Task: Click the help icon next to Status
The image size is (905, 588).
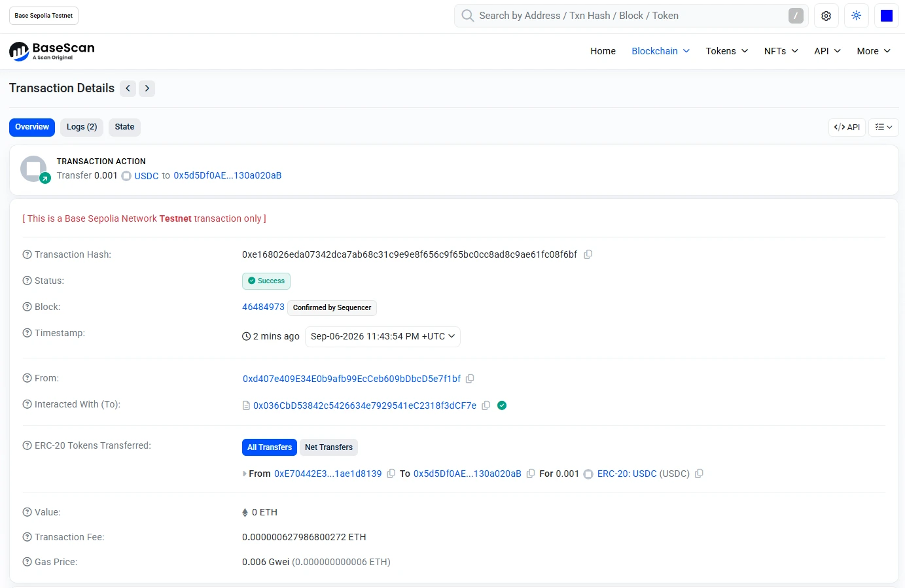Action: (27, 281)
